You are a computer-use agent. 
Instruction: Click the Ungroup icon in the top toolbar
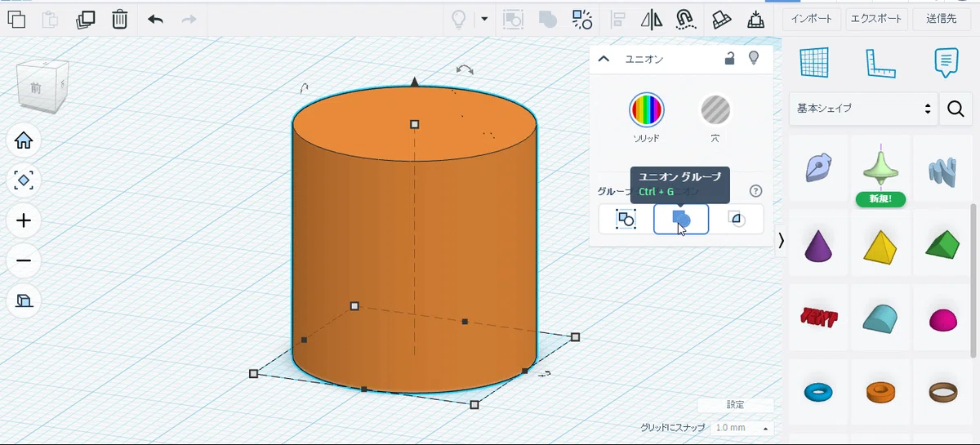[582, 19]
